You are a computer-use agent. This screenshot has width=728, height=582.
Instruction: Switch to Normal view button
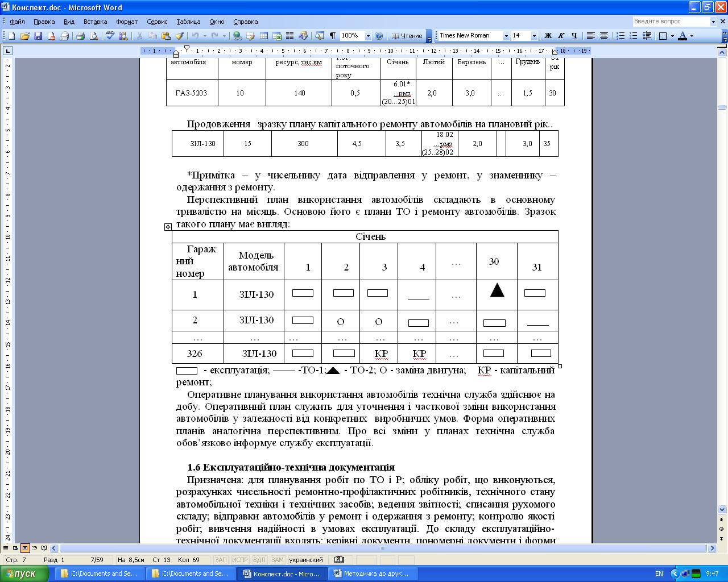point(7,548)
